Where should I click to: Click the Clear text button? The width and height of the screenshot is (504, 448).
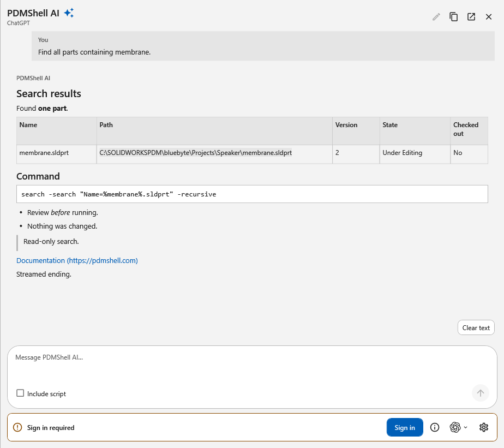tap(476, 328)
